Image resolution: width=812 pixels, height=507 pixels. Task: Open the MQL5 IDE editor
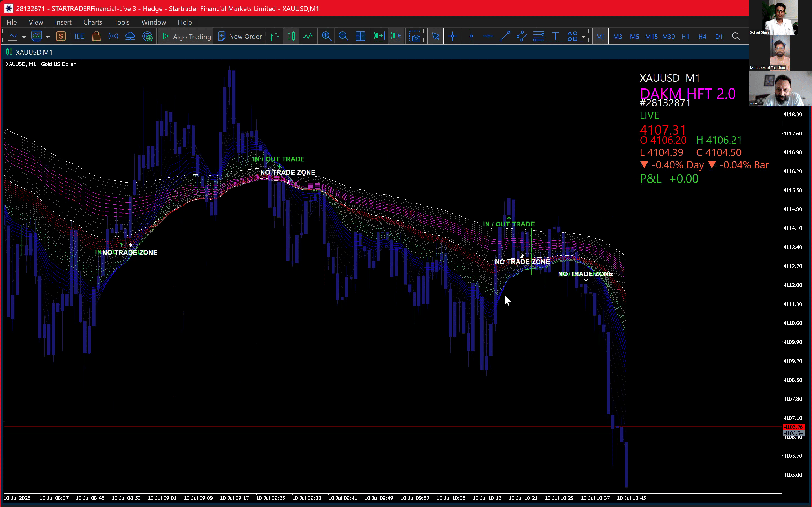[79, 36]
